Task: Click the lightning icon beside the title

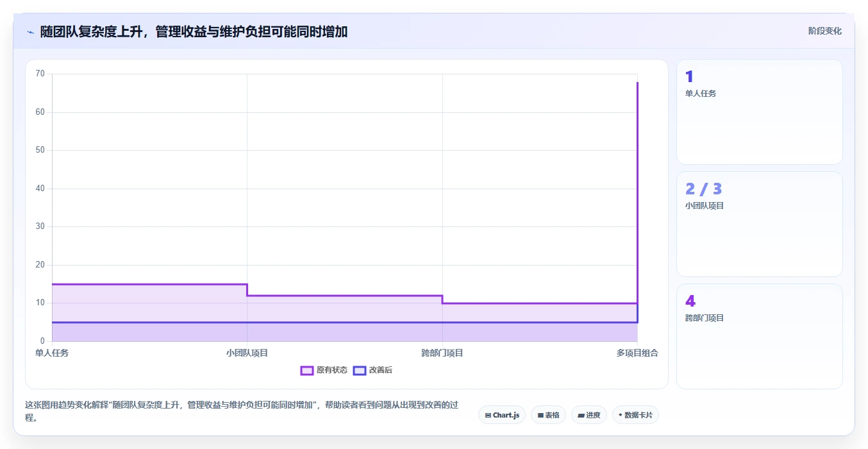Action: [30, 32]
